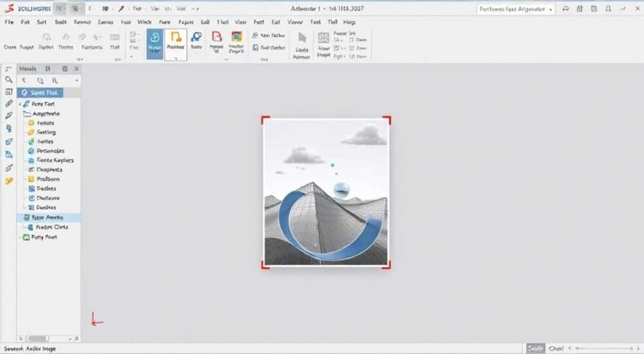Open the title bar workspace dropdown
644x354 pixels.
tap(516, 9)
